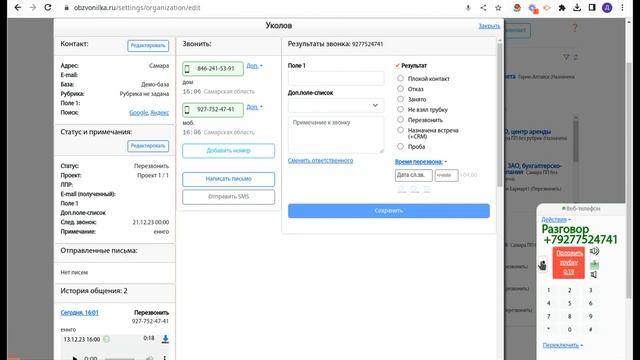
Task: Open the Действия menu in the web phone
Action: tap(556, 220)
